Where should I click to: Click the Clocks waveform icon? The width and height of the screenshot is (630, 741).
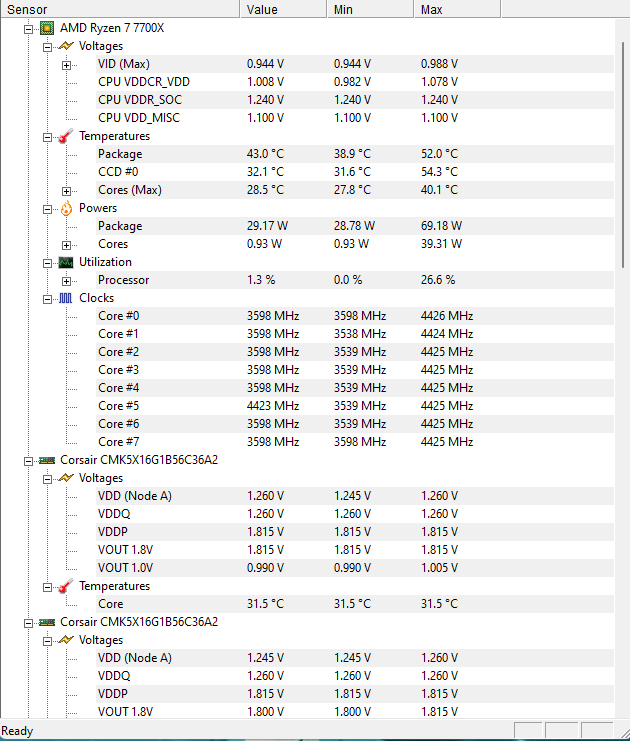66,298
